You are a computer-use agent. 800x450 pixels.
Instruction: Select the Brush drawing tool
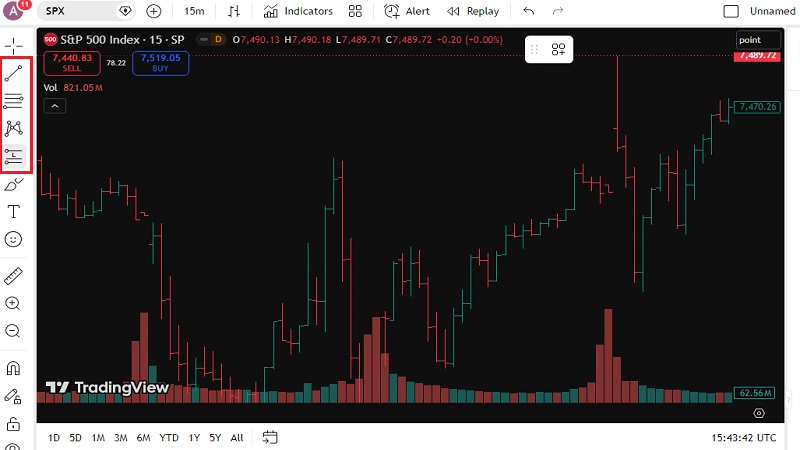14,184
